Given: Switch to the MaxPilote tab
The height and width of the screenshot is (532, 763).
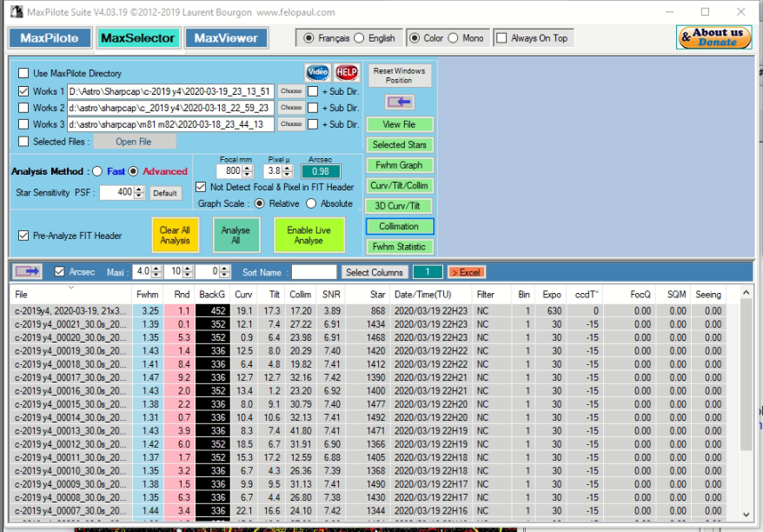Looking at the screenshot, I should point(50,38).
